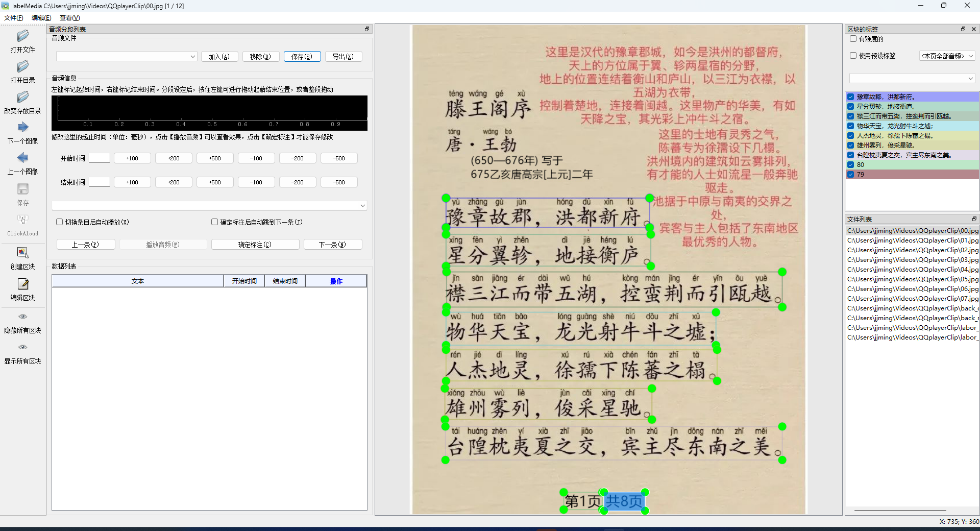Image resolution: width=980 pixels, height=531 pixels.
Task: Add +100 to the 开始时间 start time
Action: click(132, 158)
